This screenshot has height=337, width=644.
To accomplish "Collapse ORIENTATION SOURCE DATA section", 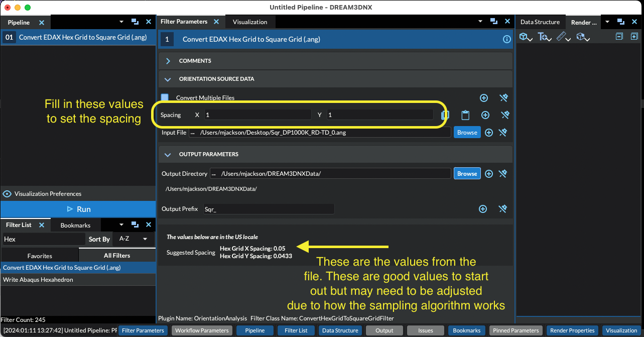I will pos(168,79).
